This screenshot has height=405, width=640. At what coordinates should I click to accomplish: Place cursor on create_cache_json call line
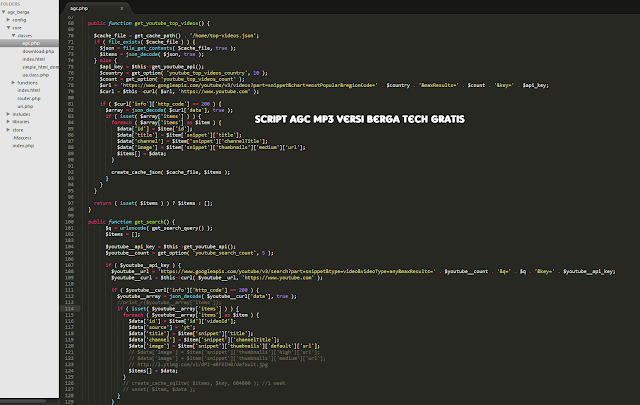[x=170, y=172]
